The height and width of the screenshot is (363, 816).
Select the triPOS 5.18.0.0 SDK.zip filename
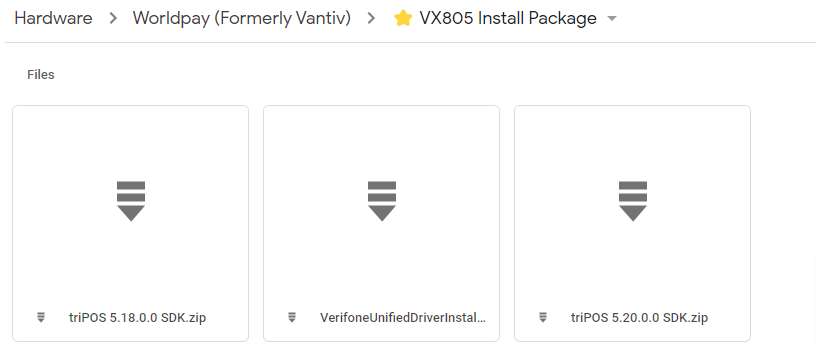coord(137,317)
